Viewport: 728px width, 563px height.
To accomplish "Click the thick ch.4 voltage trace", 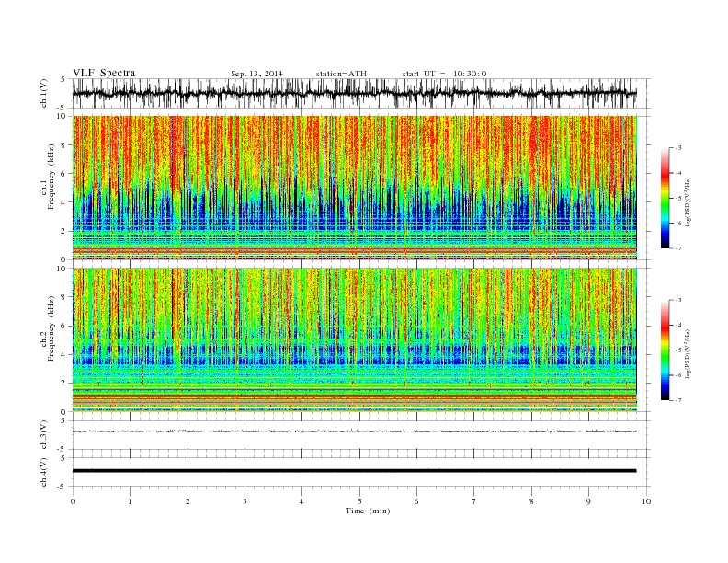I will 355,471.
